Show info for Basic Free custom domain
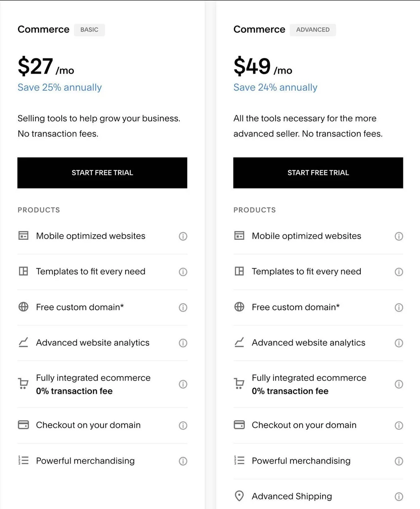Screen dimensions: 420x509 [183, 307]
